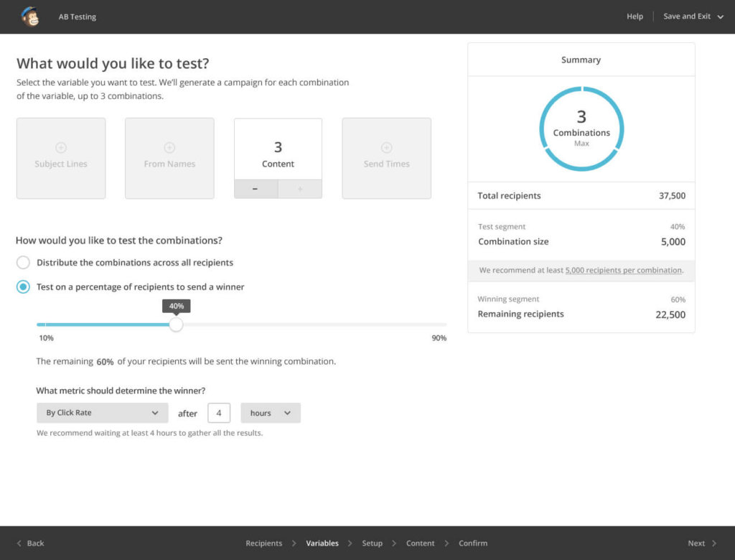The height and width of the screenshot is (560, 735).
Task: Click the Help link
Action: [x=635, y=16]
